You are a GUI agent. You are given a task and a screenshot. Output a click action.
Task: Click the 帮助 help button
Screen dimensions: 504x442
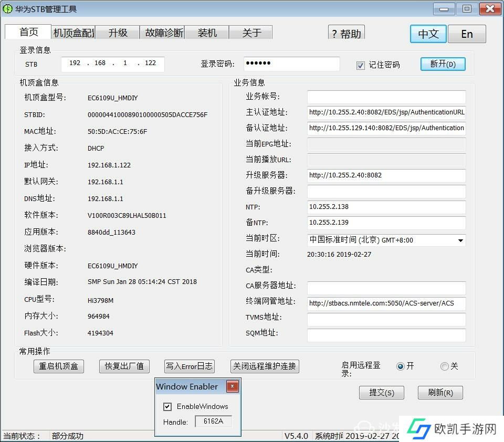pos(346,34)
